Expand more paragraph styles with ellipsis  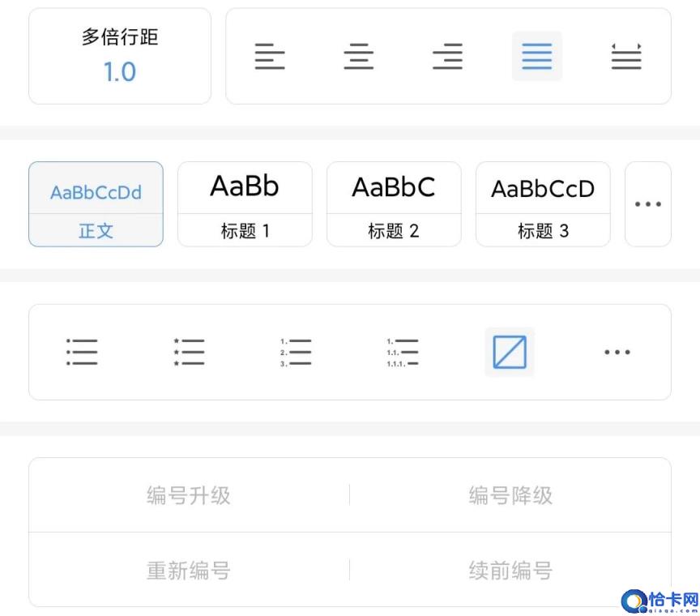[x=647, y=203]
